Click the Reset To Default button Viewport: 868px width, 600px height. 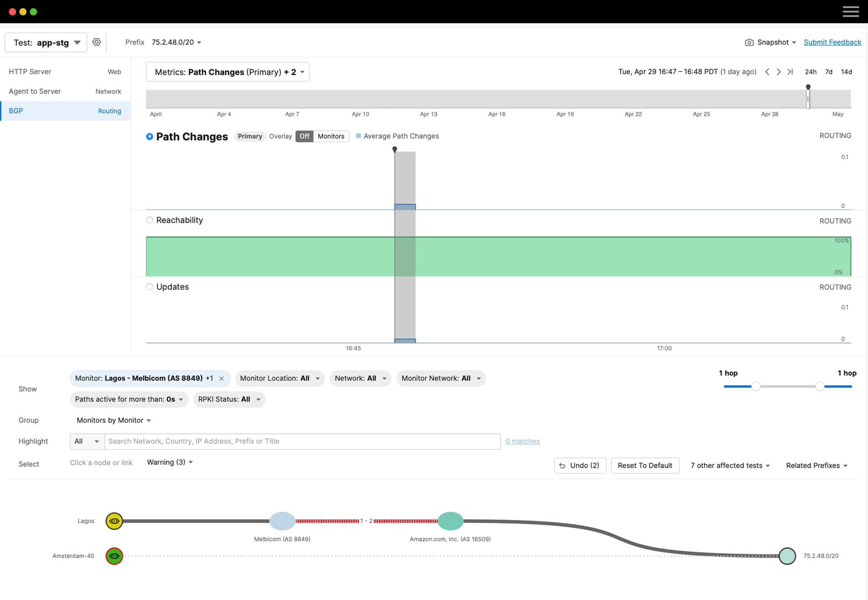[x=644, y=465]
